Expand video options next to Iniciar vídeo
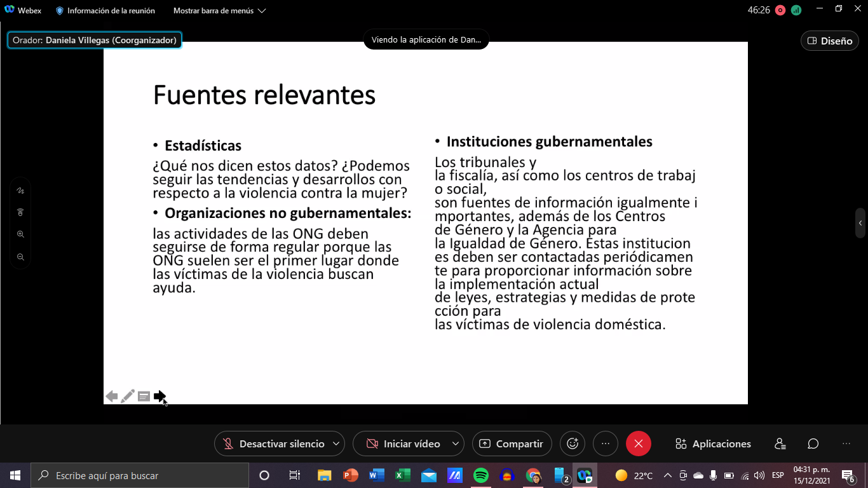Screen dimensions: 868x488 click(456, 444)
